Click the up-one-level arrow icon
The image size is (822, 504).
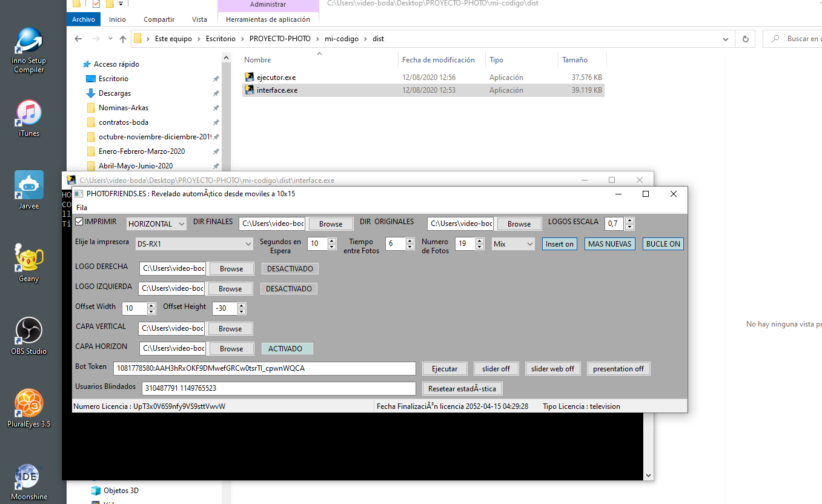(x=122, y=38)
